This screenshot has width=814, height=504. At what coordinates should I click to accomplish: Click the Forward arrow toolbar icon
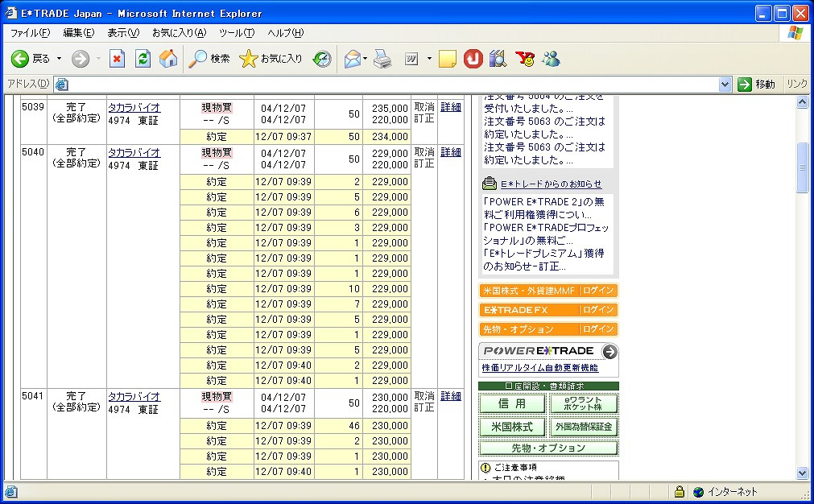81,59
